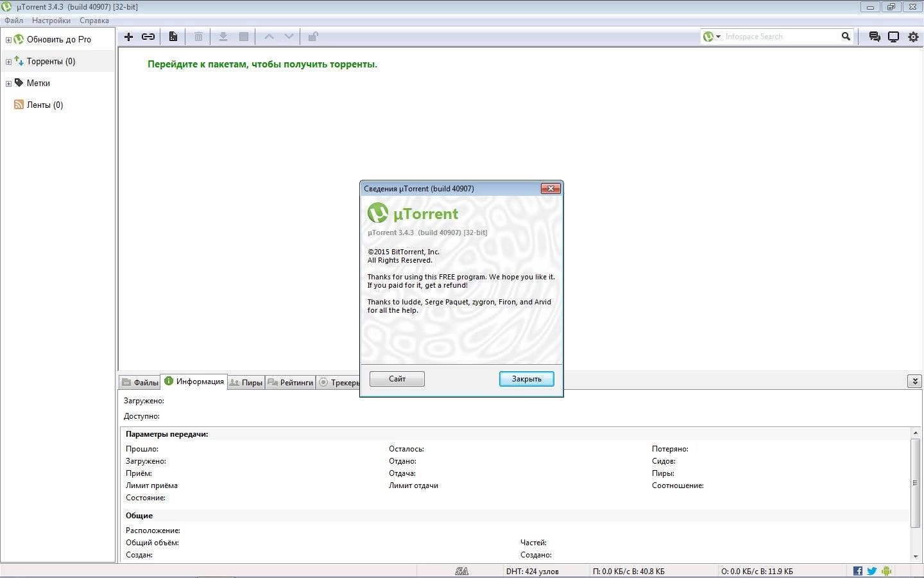This screenshot has width=924, height=578.
Task: Click the RSS icon beside Ленты
Action: (x=19, y=105)
